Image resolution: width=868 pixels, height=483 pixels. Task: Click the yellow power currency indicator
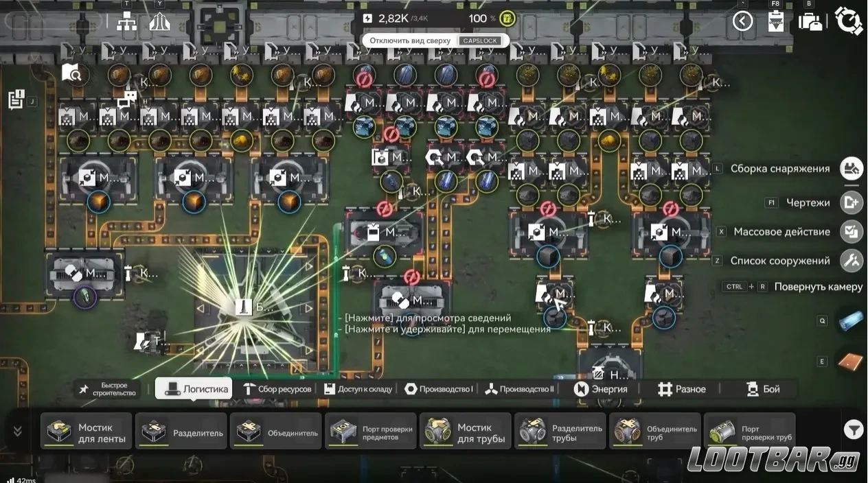pos(507,19)
